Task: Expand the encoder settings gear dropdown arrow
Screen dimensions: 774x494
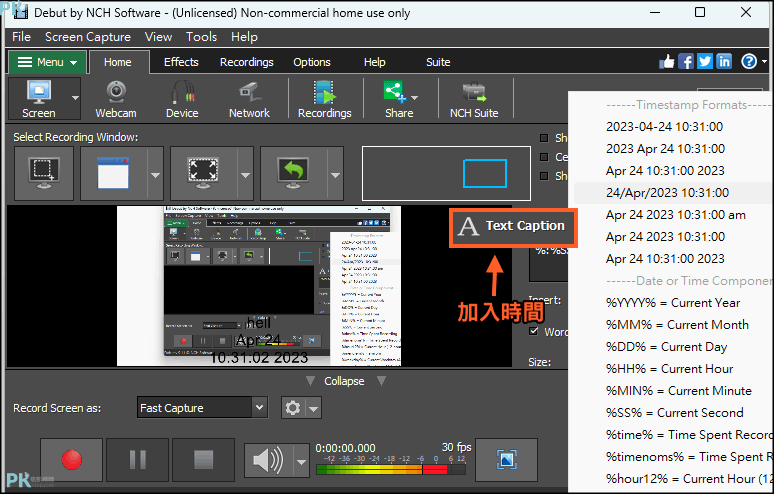Action: [314, 409]
